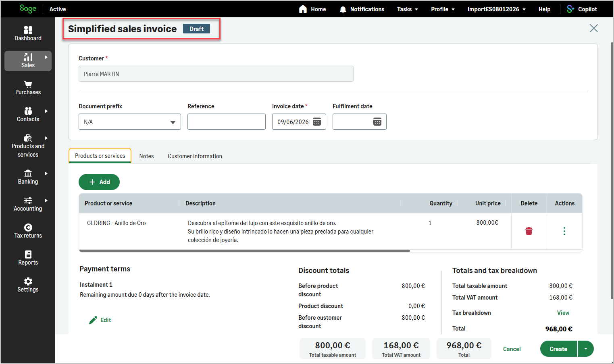Open the Help menu
Image resolution: width=614 pixels, height=364 pixels.
click(x=544, y=9)
